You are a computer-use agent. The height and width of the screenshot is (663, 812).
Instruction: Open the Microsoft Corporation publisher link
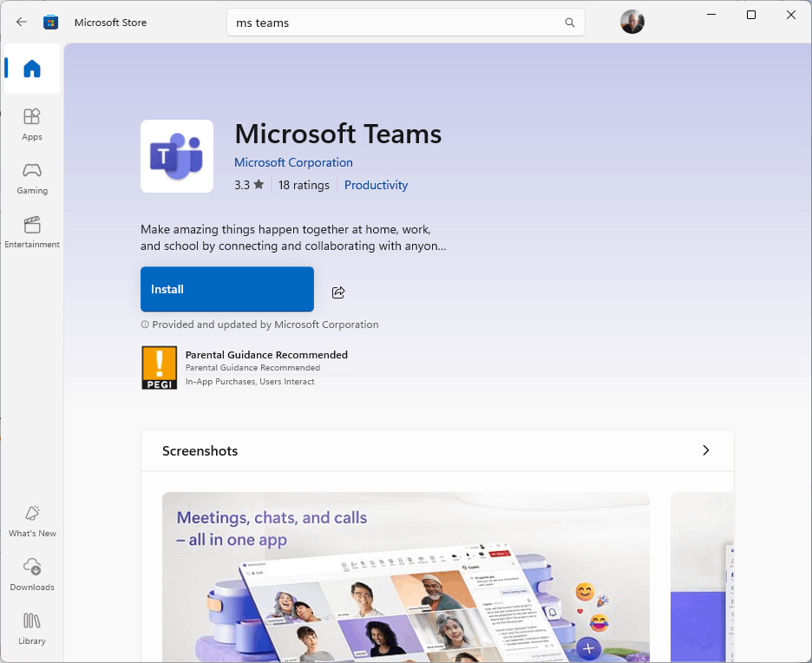[x=293, y=162]
